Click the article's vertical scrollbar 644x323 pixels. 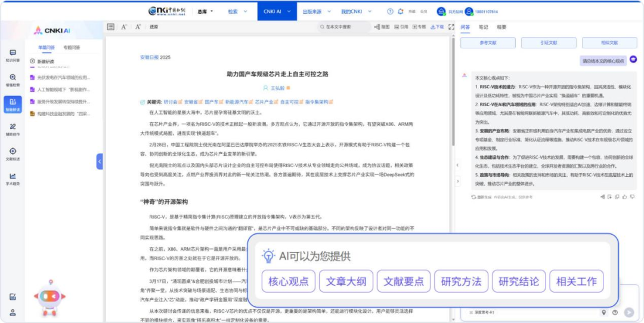click(x=454, y=90)
